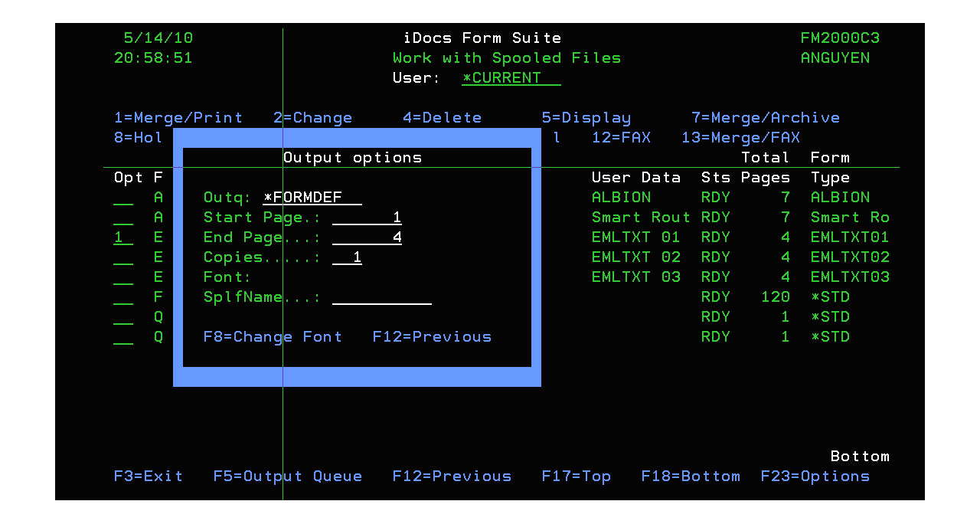This screenshot has height=524, width=980.
Task: Click the Outq input field showing *FORMDEF
Action: tap(312, 198)
